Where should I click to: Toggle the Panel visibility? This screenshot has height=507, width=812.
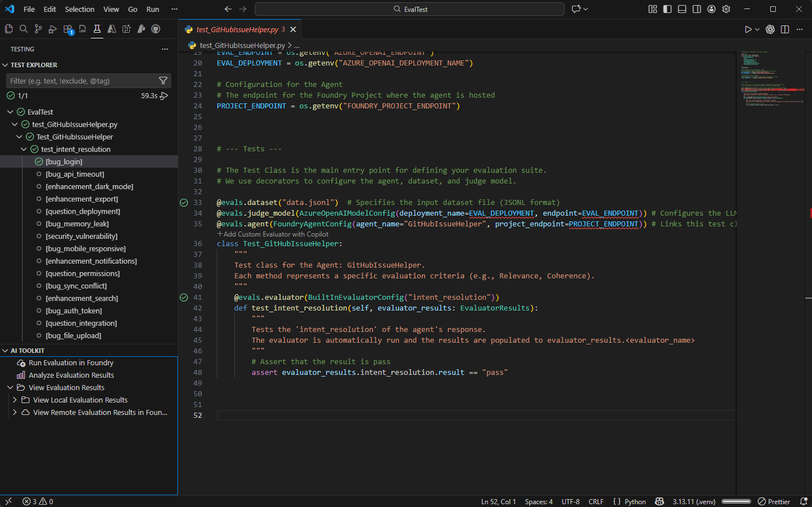pos(682,9)
